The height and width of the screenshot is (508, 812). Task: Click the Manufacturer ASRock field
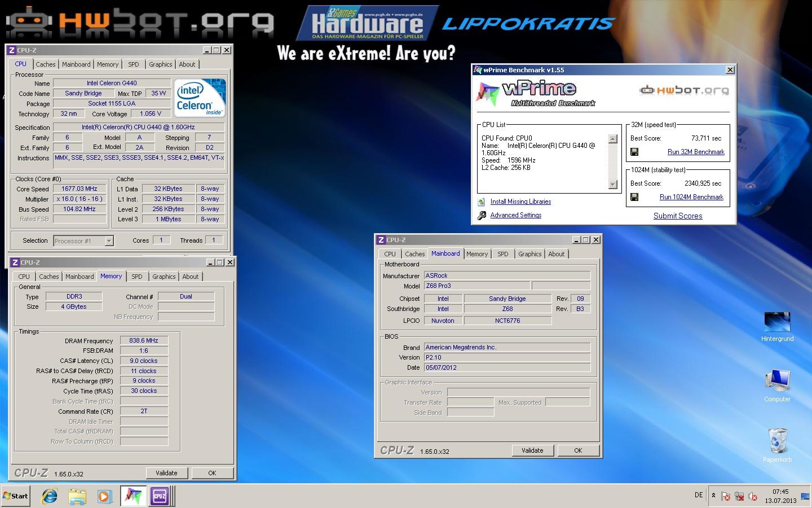coord(507,275)
